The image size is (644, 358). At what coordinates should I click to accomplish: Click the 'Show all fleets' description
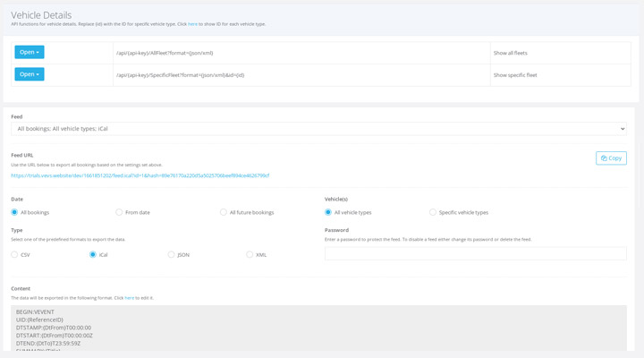click(x=511, y=53)
